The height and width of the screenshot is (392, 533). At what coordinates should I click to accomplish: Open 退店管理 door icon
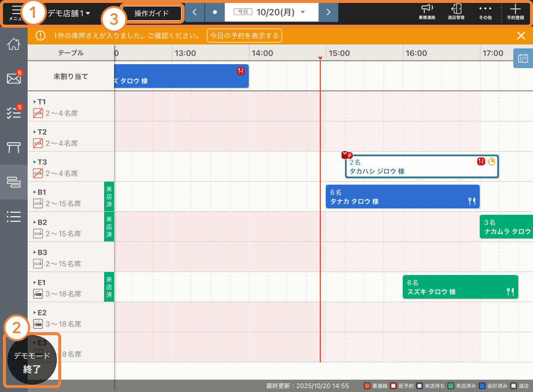pos(456,12)
